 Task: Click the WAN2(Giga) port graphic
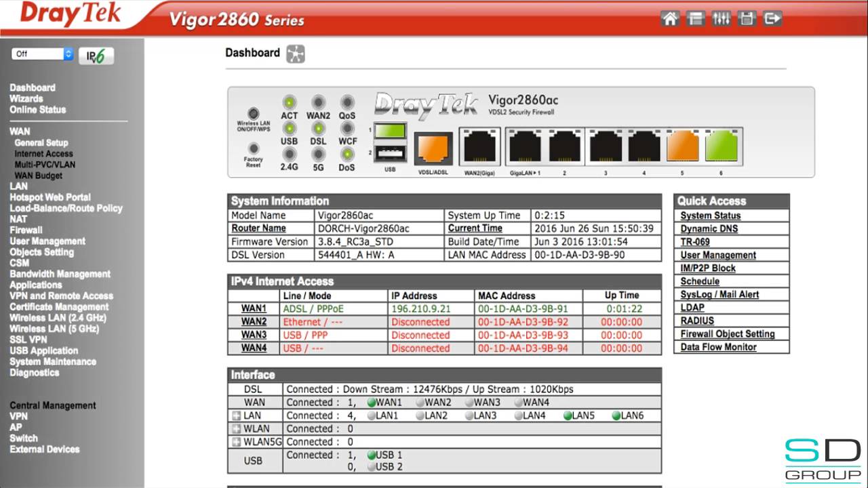coord(479,146)
